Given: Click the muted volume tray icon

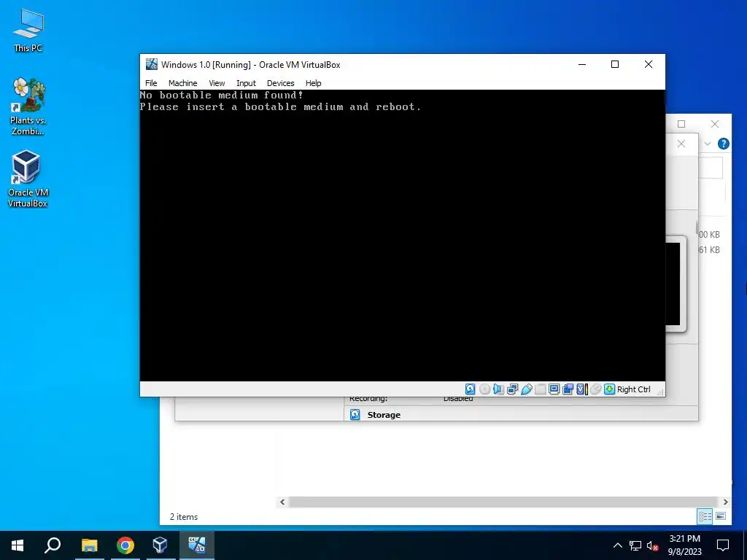Looking at the screenshot, I should (653, 545).
